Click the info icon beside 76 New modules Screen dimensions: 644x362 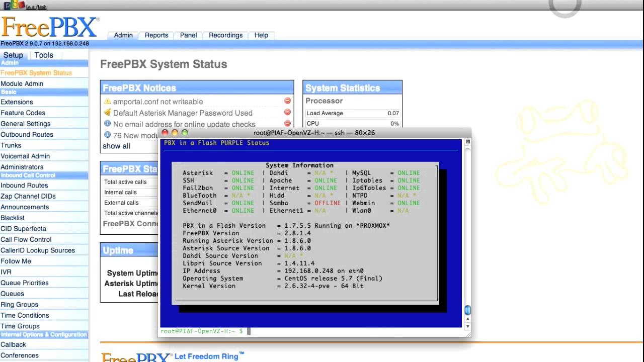107,135
